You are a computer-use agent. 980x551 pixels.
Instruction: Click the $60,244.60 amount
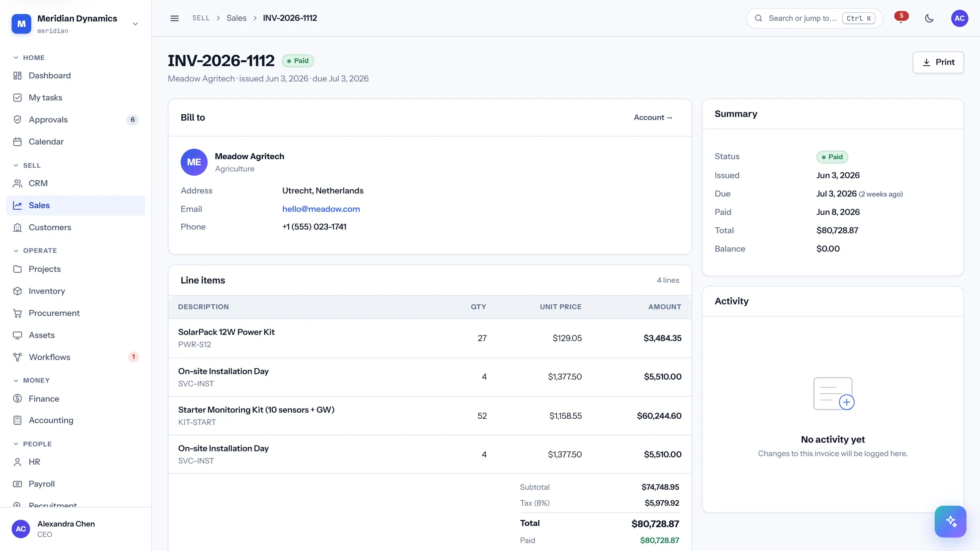(x=659, y=415)
